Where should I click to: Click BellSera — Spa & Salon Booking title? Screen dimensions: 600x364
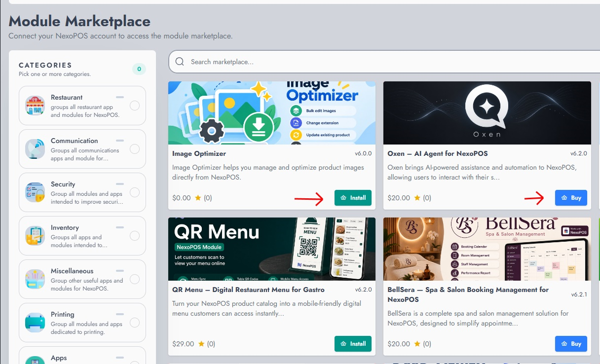click(468, 294)
